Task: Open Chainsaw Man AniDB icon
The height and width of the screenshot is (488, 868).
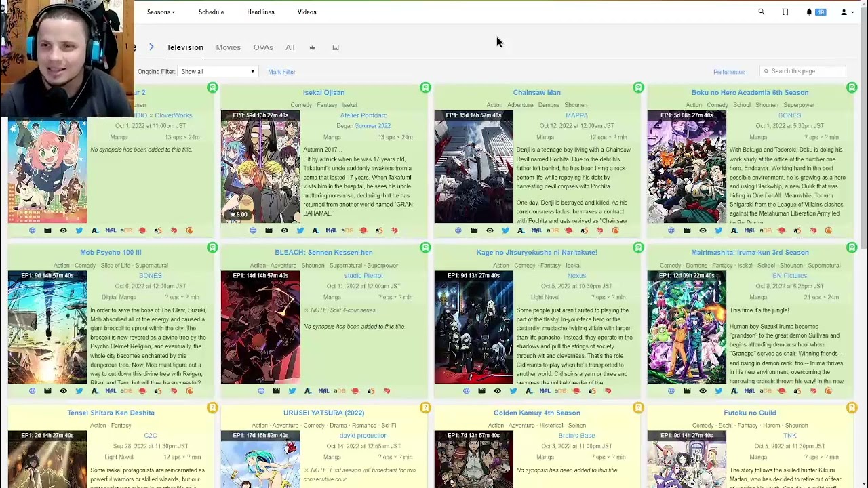Action: coord(553,230)
